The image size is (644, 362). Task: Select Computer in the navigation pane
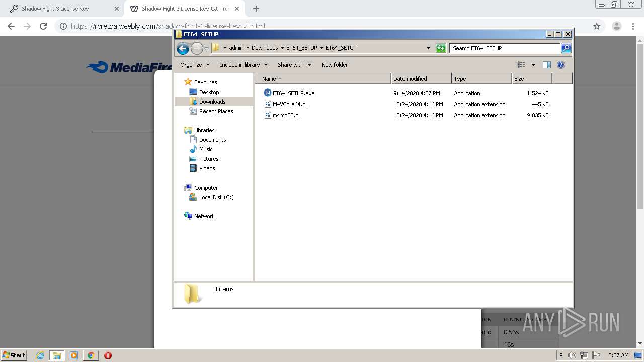(x=206, y=188)
